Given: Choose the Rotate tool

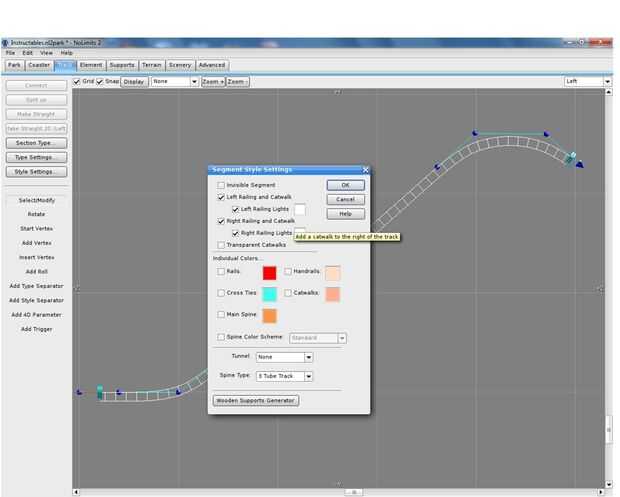Looking at the screenshot, I should 36,214.
